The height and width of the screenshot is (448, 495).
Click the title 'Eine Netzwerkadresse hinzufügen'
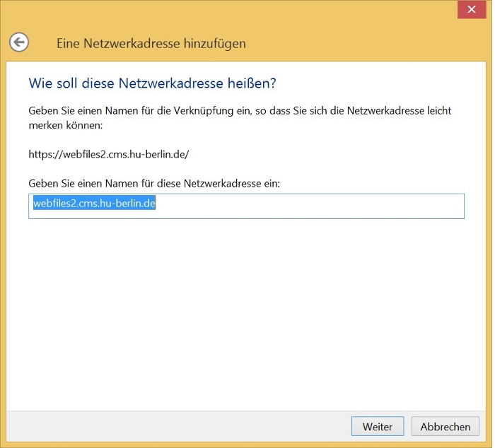[151, 43]
